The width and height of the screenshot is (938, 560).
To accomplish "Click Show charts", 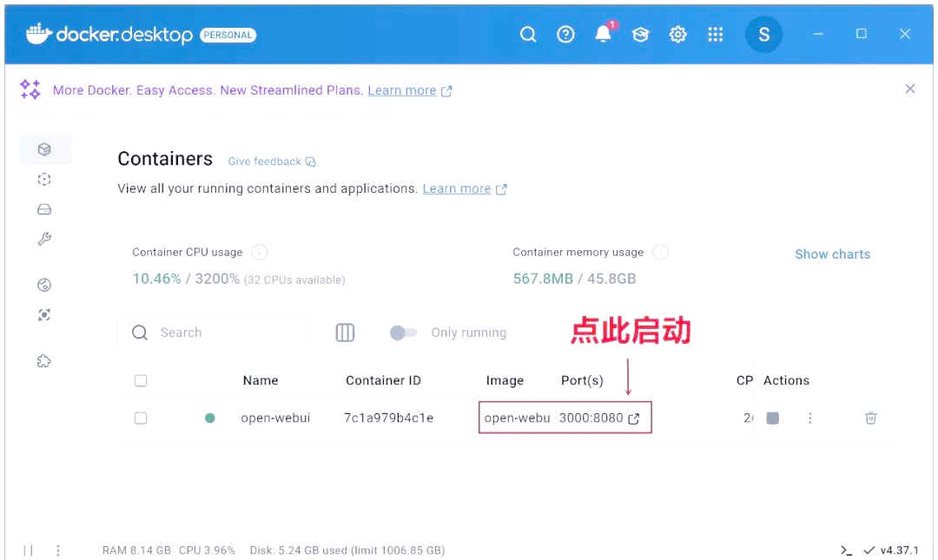I will tap(832, 254).
